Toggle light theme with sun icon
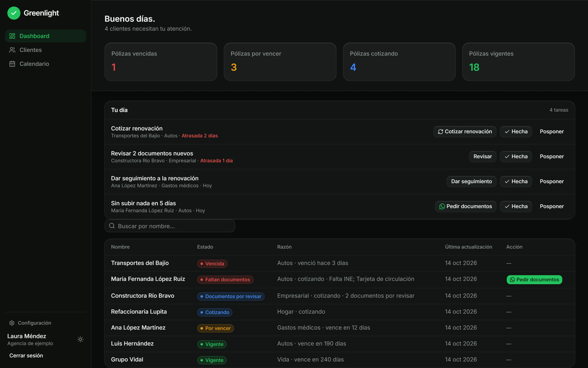 click(80, 339)
